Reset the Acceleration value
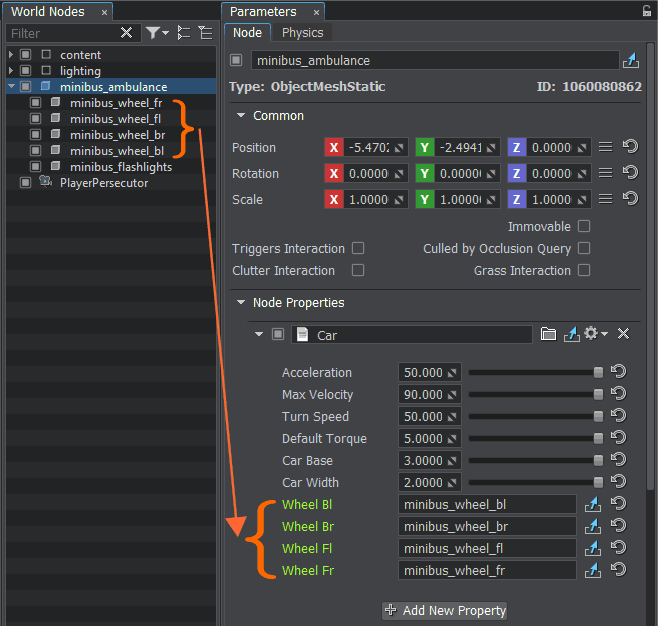This screenshot has width=658, height=626. (619, 372)
